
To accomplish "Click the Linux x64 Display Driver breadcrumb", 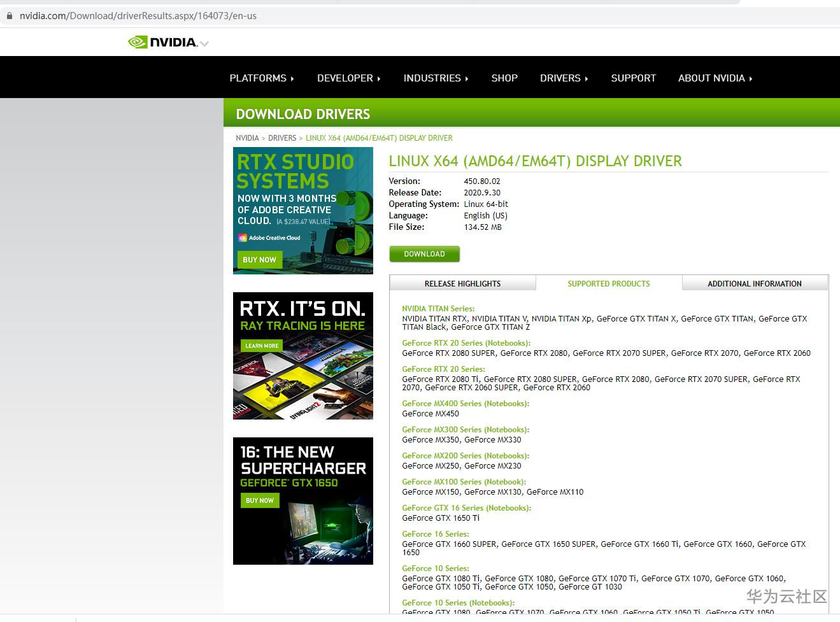I will click(x=379, y=138).
